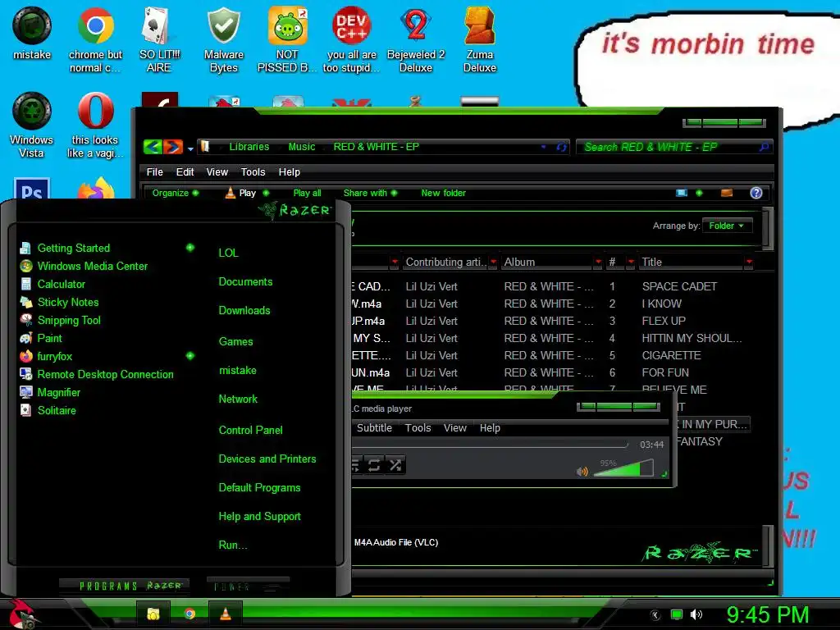Open Devices and Printers in Start menu
Screen dimensions: 840x630
tap(267, 459)
